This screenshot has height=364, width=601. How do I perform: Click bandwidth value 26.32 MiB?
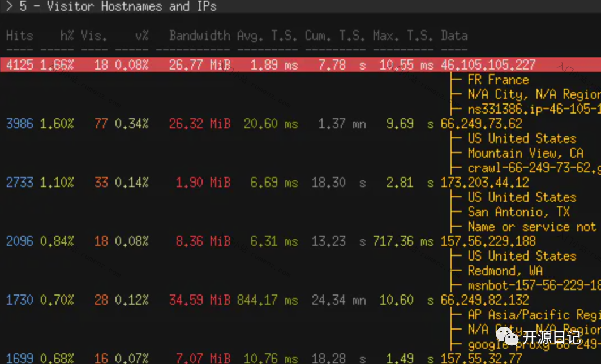[200, 124]
